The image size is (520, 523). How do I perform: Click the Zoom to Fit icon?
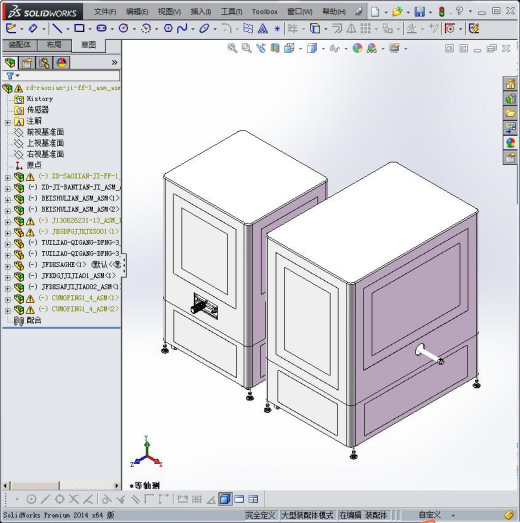[232, 48]
